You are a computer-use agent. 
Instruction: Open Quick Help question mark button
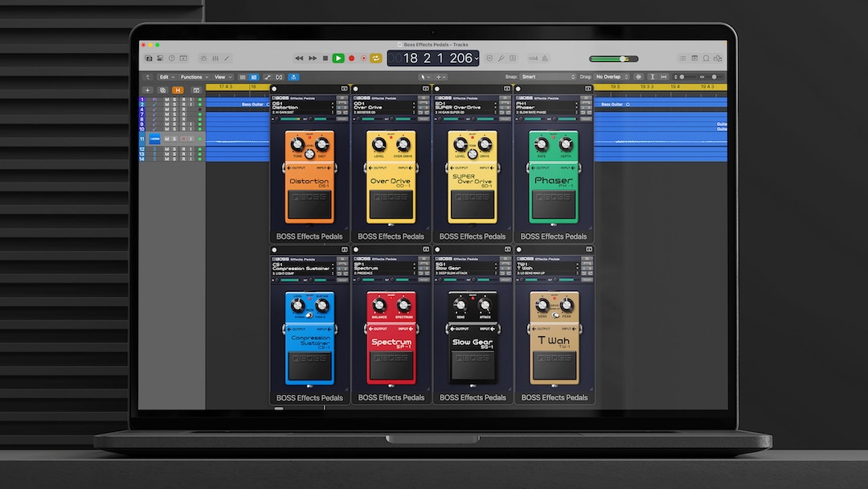coord(172,58)
